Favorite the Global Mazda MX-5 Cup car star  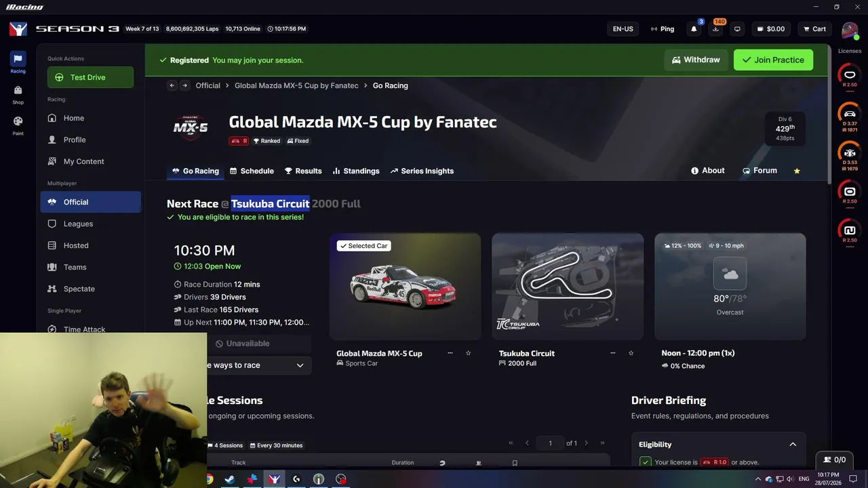[x=468, y=353]
